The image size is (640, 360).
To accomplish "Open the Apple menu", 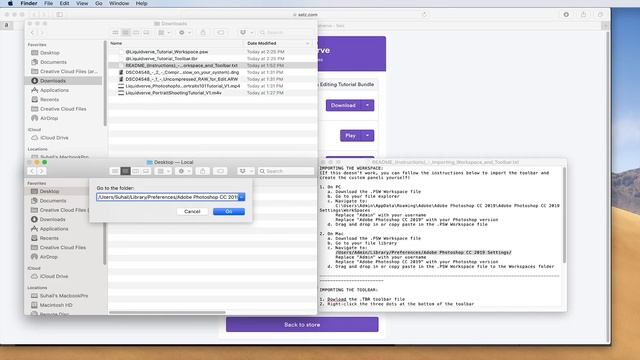I will coord(10,3).
